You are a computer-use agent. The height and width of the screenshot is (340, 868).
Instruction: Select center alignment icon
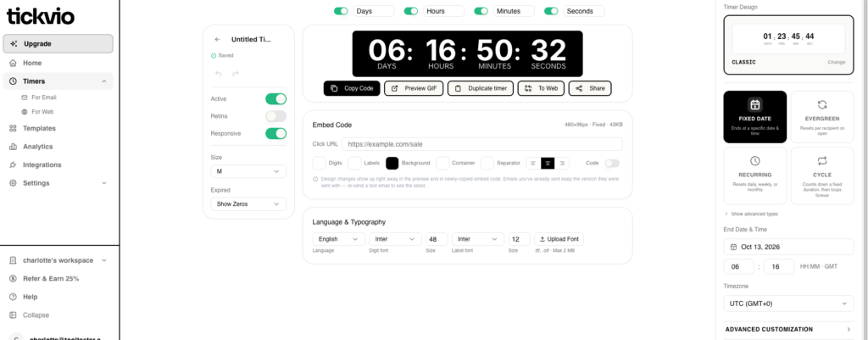coord(548,164)
